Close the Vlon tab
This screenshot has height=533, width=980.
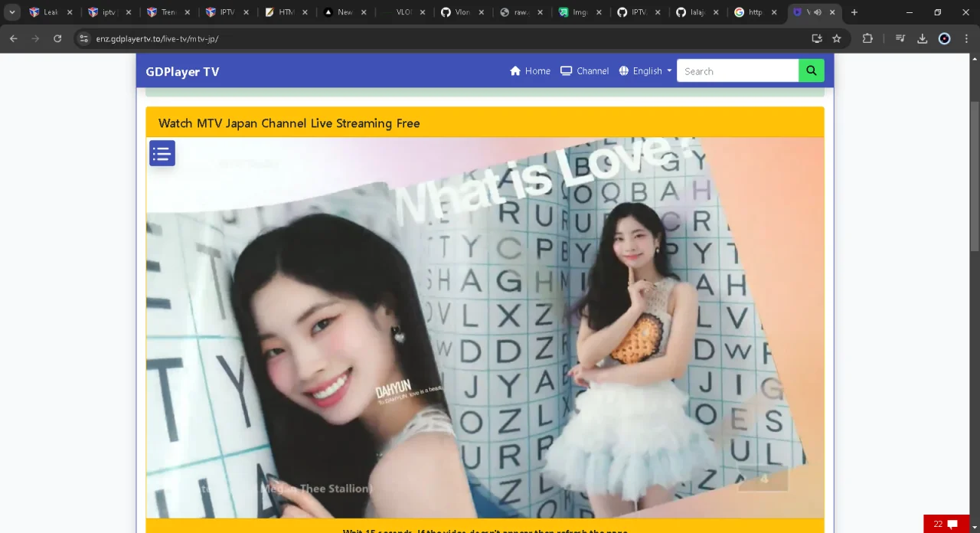481,12
